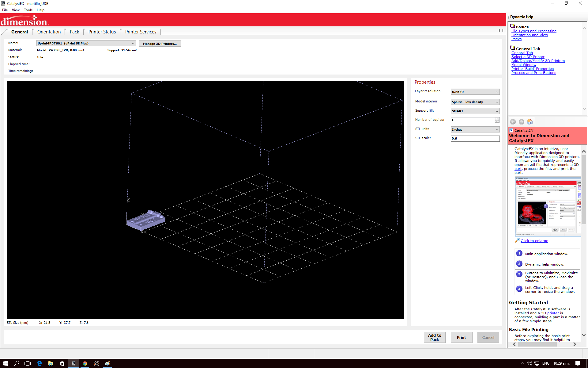588x368 pixels.
Task: Click numbered bullet 2 for dynamic help window
Action: coord(519,264)
